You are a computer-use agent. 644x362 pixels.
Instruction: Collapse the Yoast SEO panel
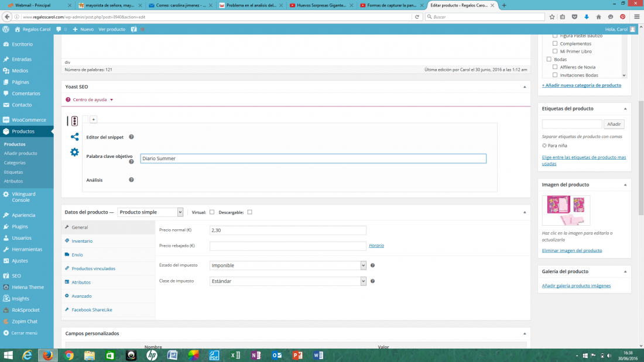click(x=525, y=87)
